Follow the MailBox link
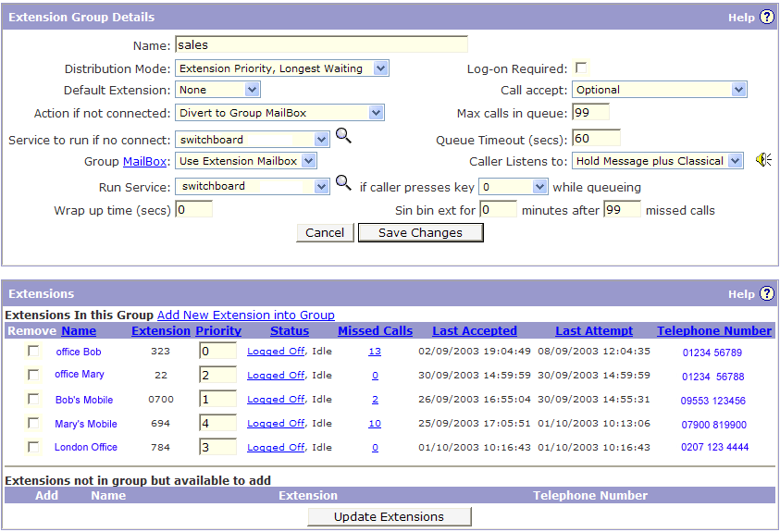780x532 pixels. [144, 162]
